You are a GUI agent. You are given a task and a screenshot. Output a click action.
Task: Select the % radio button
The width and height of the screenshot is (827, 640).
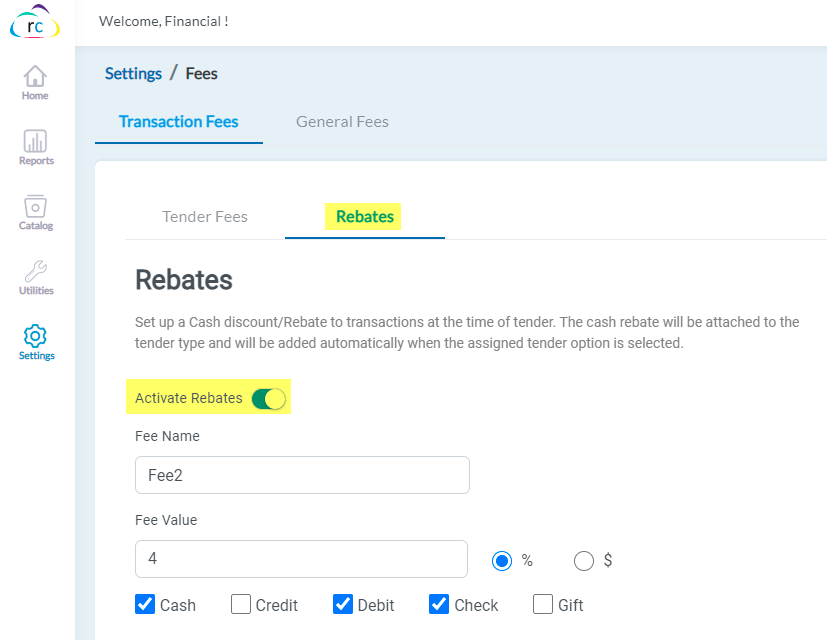(x=502, y=561)
